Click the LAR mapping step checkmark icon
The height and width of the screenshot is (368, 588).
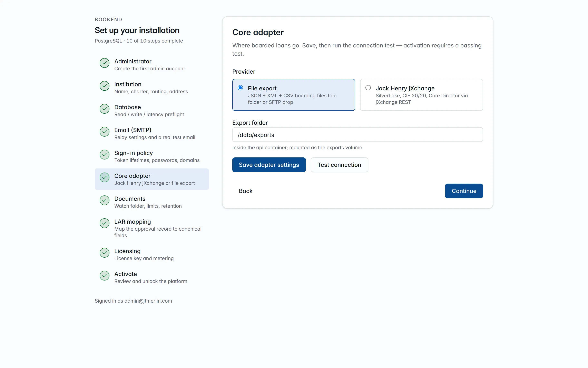[x=105, y=223]
